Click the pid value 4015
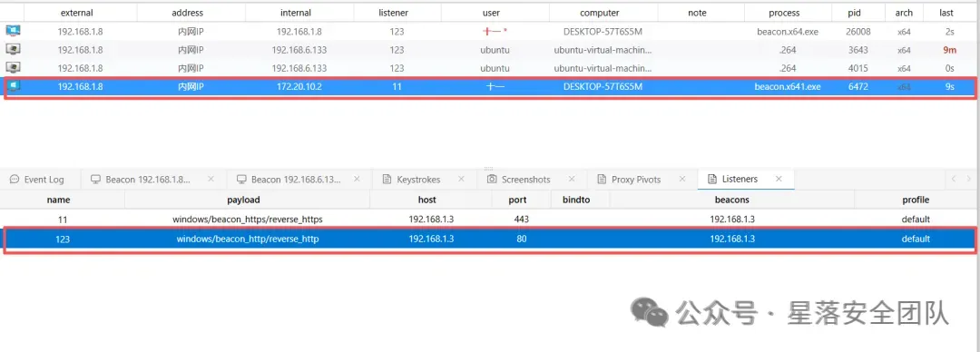This screenshot has height=352, width=980. click(858, 68)
